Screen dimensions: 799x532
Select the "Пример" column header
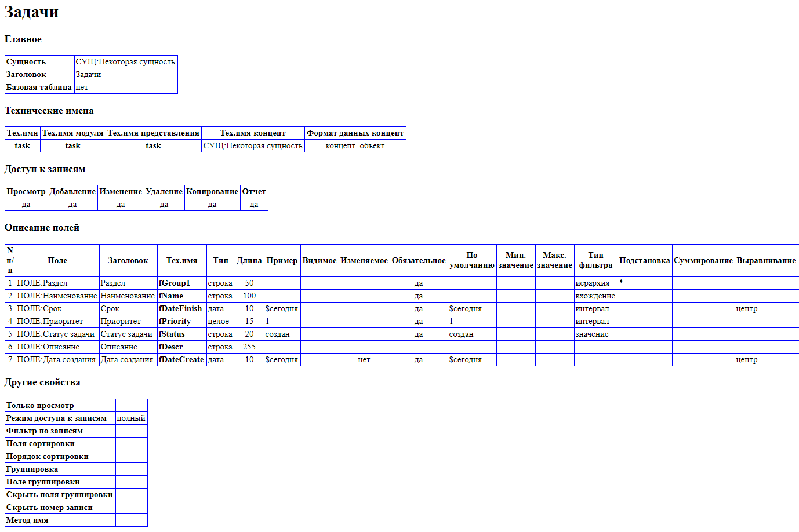pyautogui.click(x=282, y=260)
